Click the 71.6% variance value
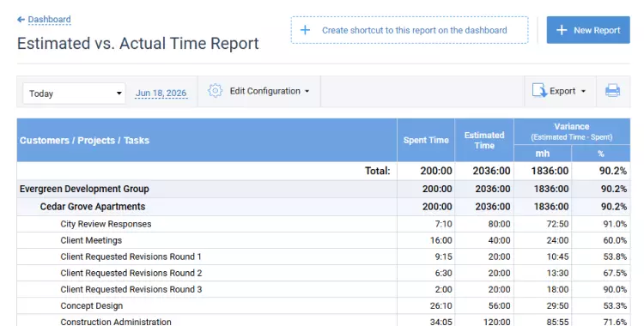The height and width of the screenshot is (326, 644). coord(615,322)
